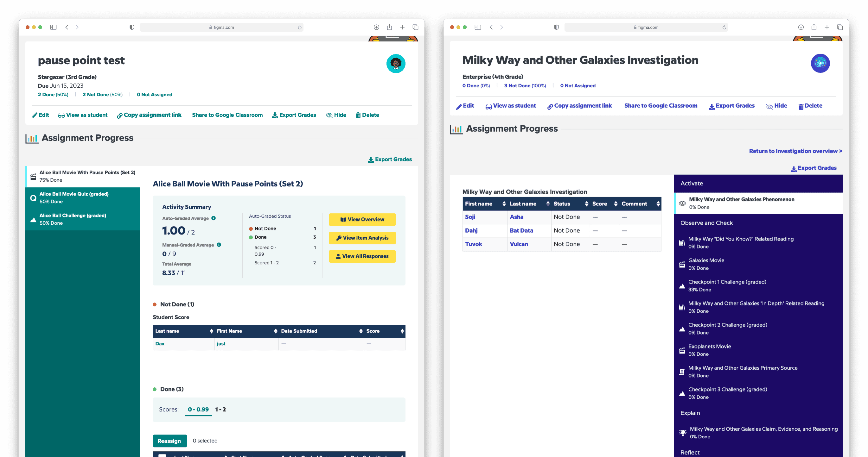Show tab overview in the Milky Way browser

point(840,27)
